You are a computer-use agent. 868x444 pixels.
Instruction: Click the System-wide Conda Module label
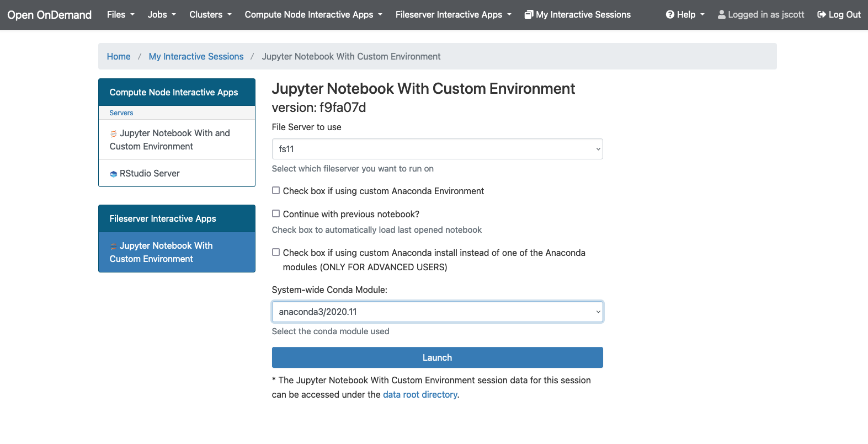click(x=329, y=290)
